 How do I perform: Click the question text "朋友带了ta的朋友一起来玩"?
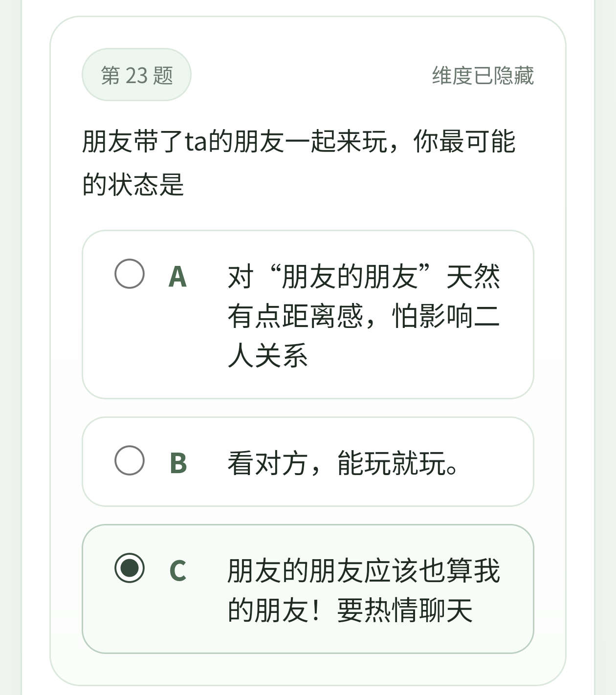[235, 142]
